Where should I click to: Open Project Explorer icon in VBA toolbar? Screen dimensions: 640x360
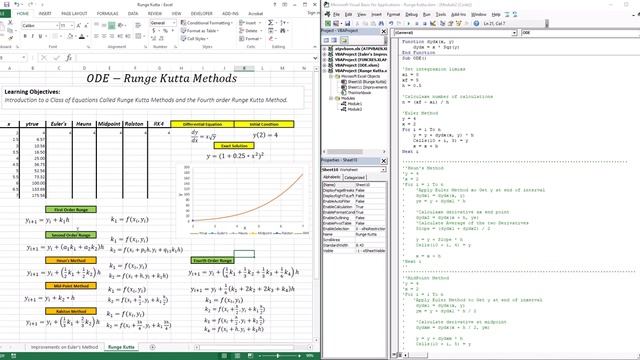pos(442,24)
